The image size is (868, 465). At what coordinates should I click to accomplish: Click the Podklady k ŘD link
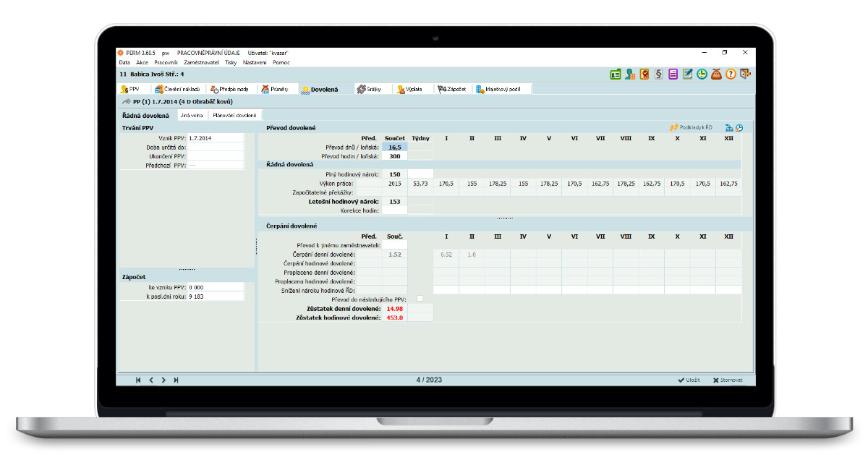[691, 127]
